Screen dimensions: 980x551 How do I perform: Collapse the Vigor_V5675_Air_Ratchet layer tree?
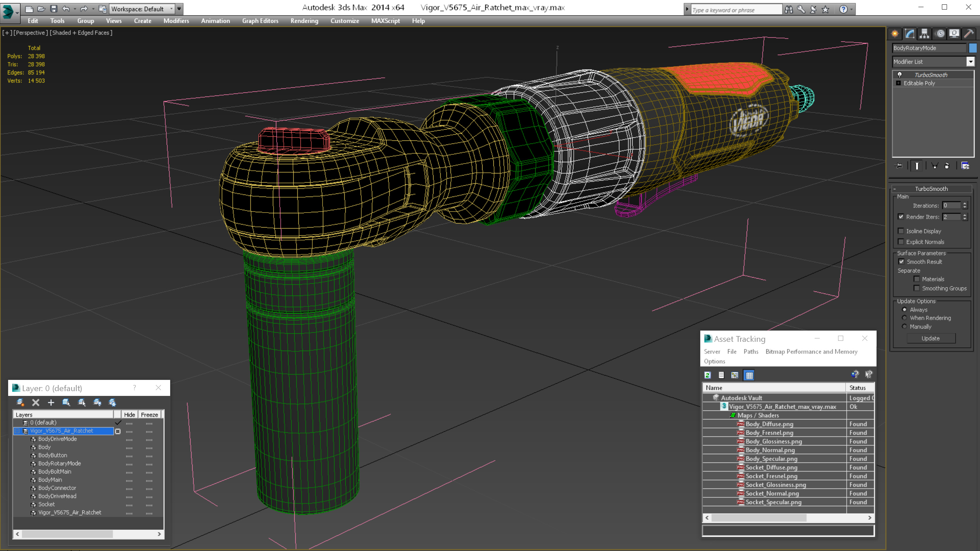pos(17,431)
